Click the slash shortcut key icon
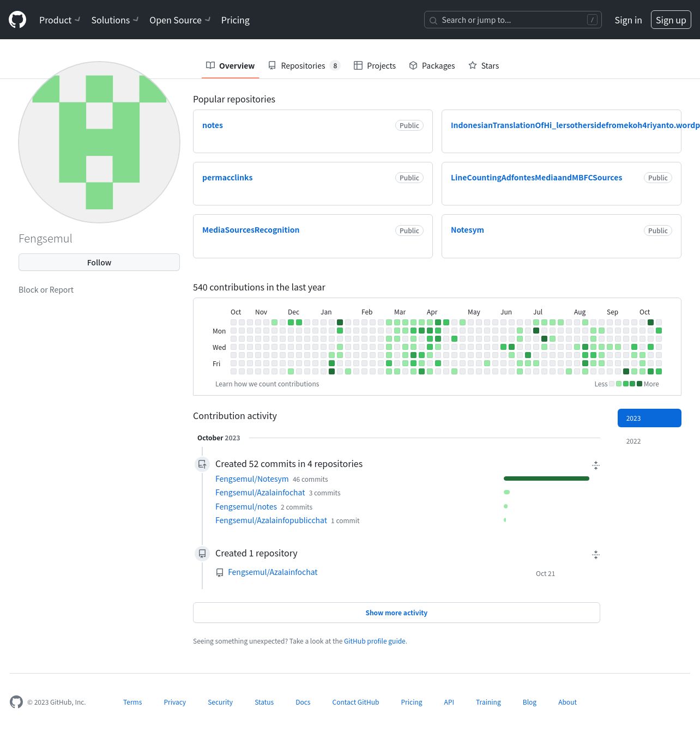Screen dimensions: 700x733 tap(592, 20)
